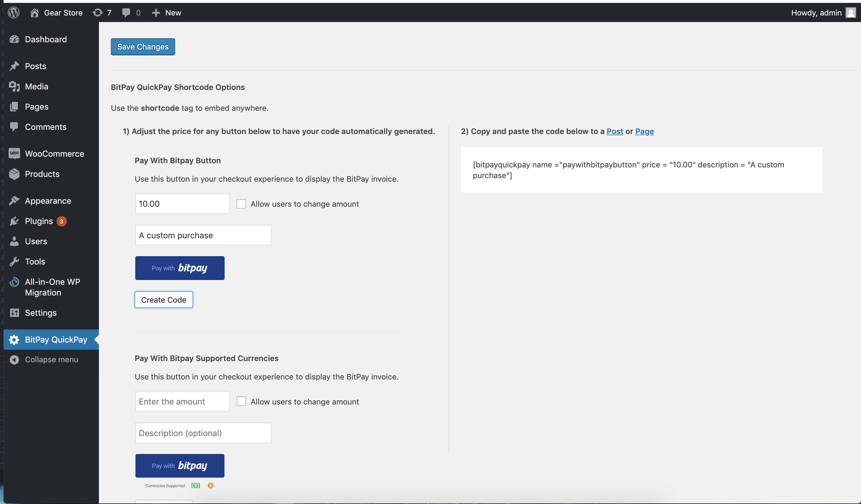Click the orange Bitcoin currency icon
This screenshot has width=861, height=504.
point(210,486)
